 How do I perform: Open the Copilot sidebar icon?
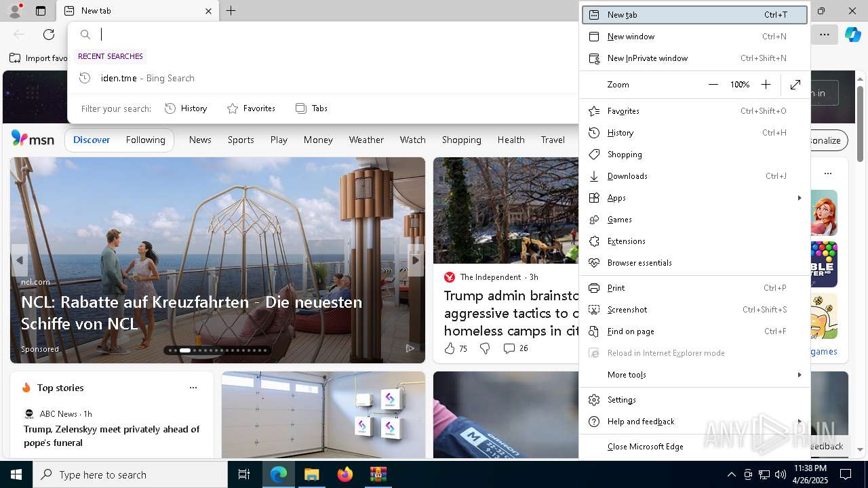click(x=852, y=35)
